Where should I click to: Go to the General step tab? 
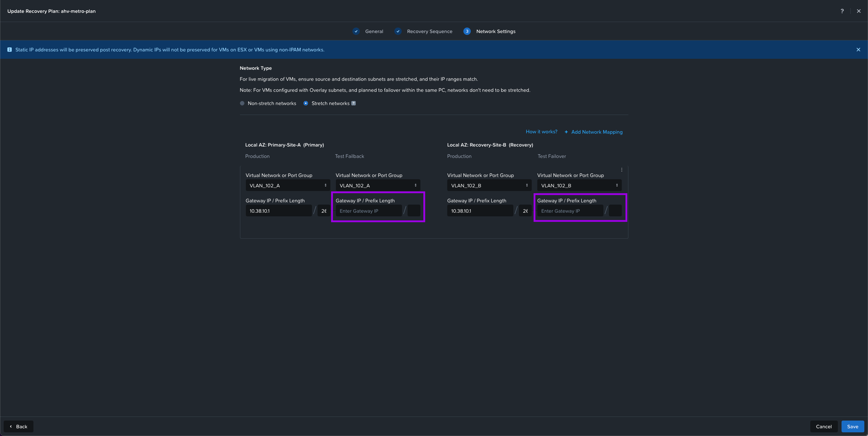click(374, 31)
